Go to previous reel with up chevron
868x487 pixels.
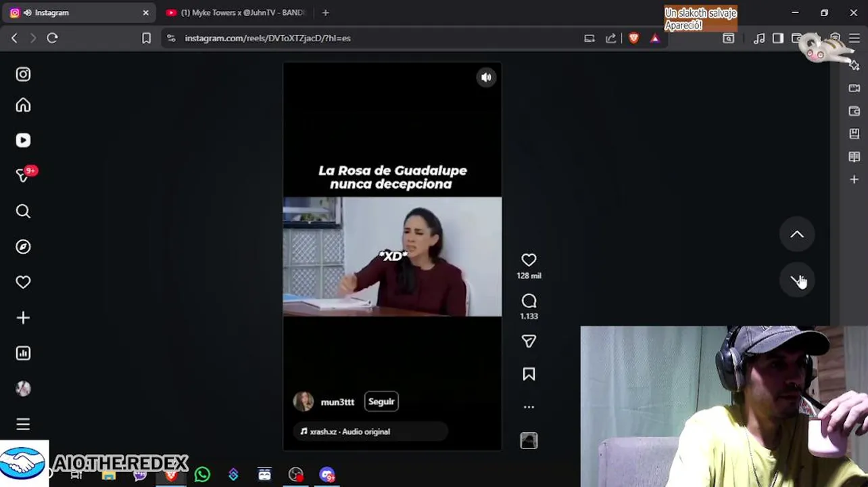797,235
